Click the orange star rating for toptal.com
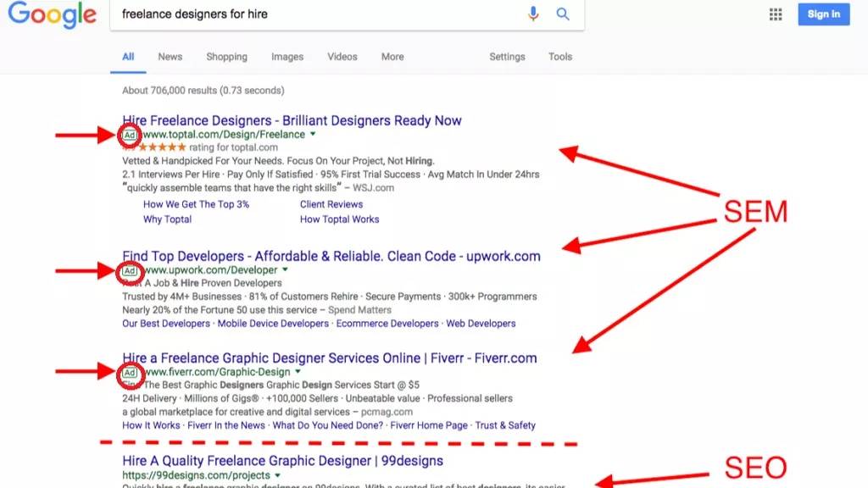Screen dimensions: 868x488 [x=162, y=147]
